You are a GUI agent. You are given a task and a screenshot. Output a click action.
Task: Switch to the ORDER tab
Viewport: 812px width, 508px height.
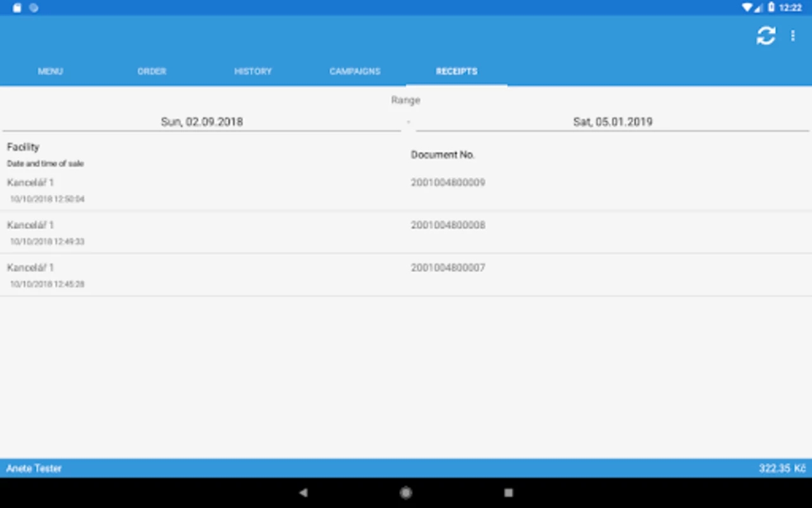click(152, 71)
